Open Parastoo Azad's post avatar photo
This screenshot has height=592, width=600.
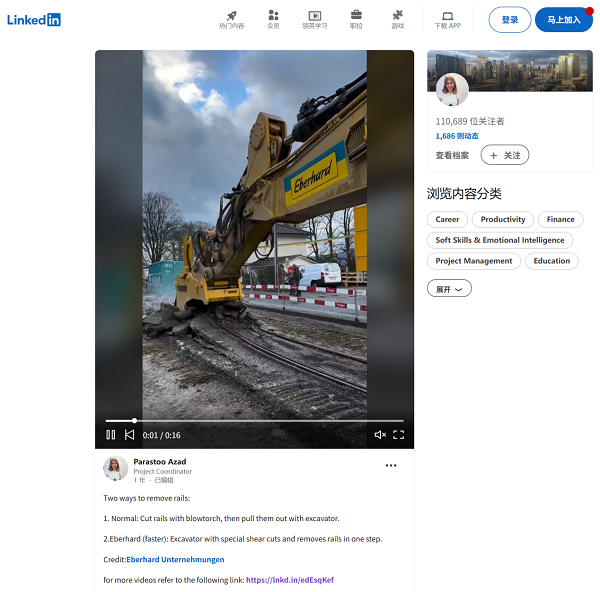[x=115, y=468]
